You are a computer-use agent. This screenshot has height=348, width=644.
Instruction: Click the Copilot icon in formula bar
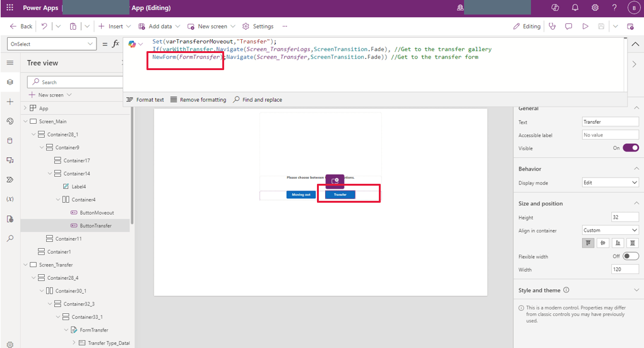pyautogui.click(x=133, y=44)
